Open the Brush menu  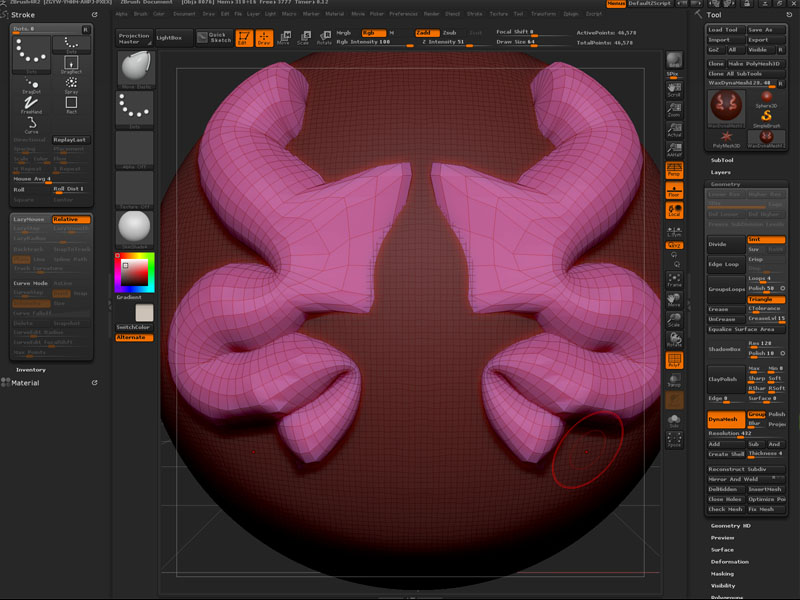click(140, 14)
